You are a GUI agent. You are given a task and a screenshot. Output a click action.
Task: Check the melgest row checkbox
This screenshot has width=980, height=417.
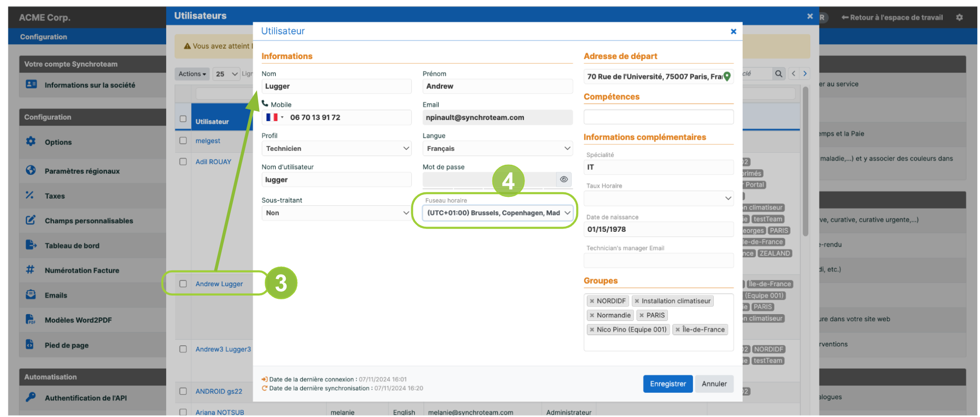(x=183, y=141)
